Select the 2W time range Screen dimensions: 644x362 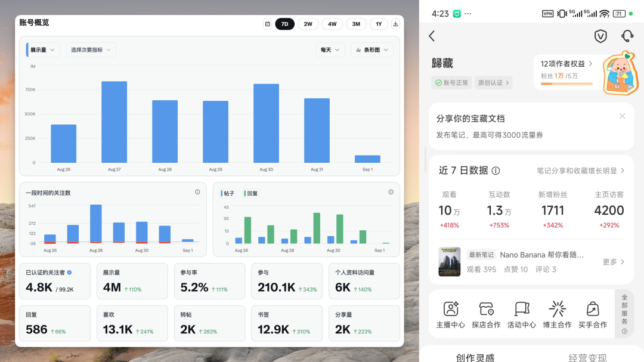pyautogui.click(x=308, y=24)
